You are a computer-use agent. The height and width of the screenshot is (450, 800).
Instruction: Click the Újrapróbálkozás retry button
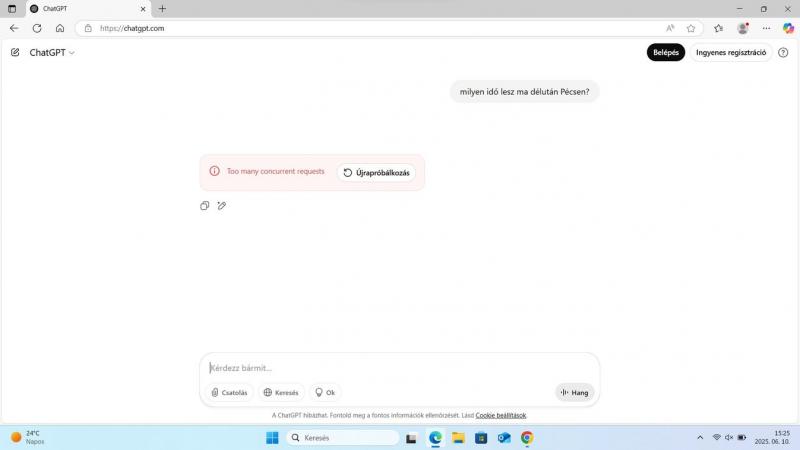pos(376,172)
